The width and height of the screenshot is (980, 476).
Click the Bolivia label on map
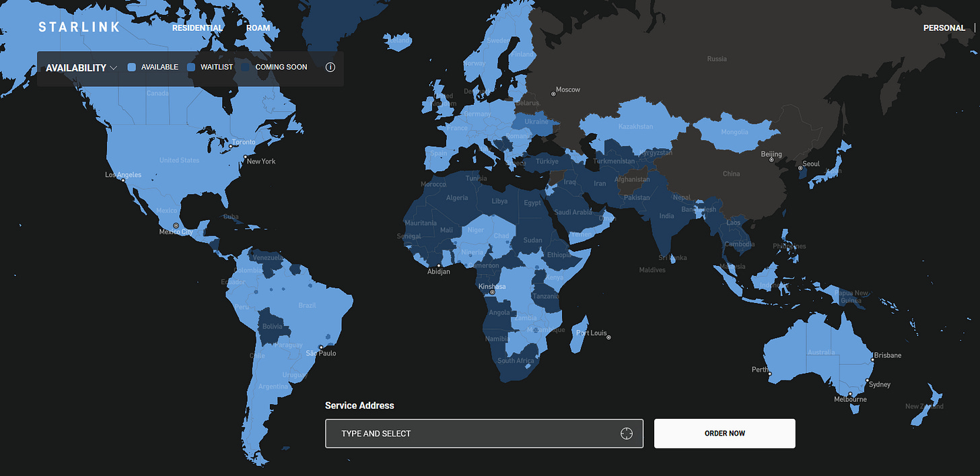point(272,327)
